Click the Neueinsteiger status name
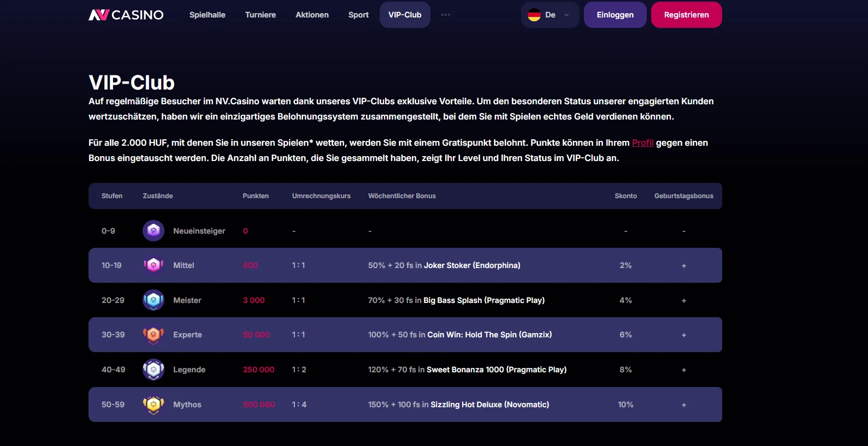This screenshot has height=446, width=868. coord(199,231)
